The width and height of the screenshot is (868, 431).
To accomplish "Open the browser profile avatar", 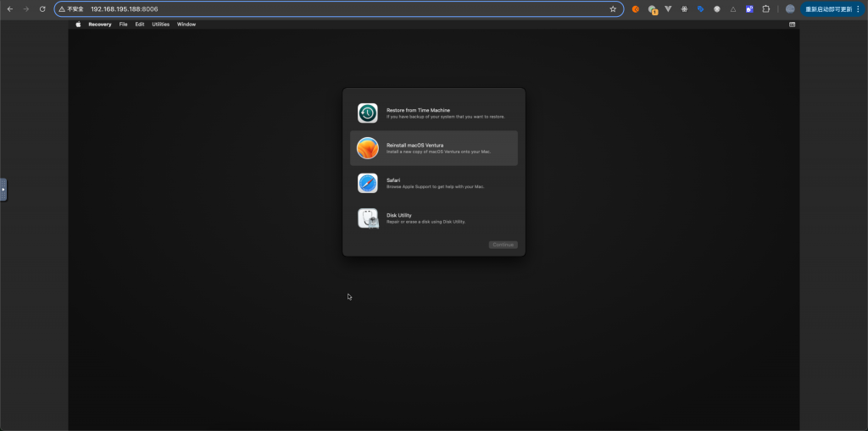I will coord(790,9).
